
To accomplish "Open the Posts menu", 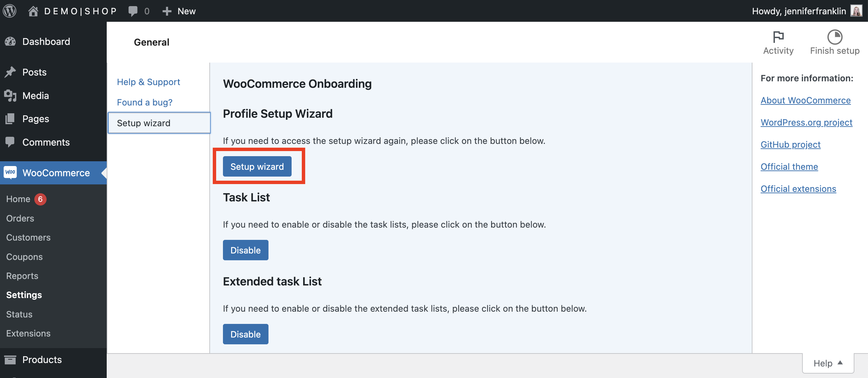I will click(53, 72).
